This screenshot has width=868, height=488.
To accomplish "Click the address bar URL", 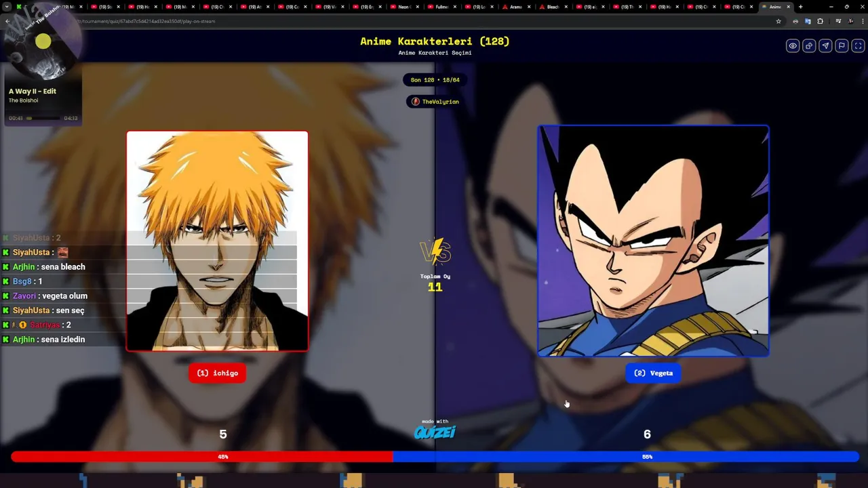I will [147, 21].
